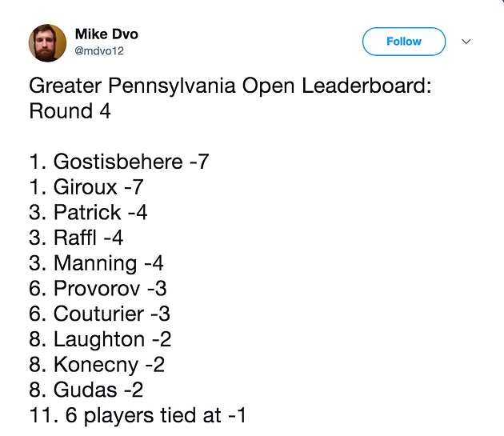Click the 6 players tied at -1 line
This screenshot has width=504, height=436.
point(138,416)
